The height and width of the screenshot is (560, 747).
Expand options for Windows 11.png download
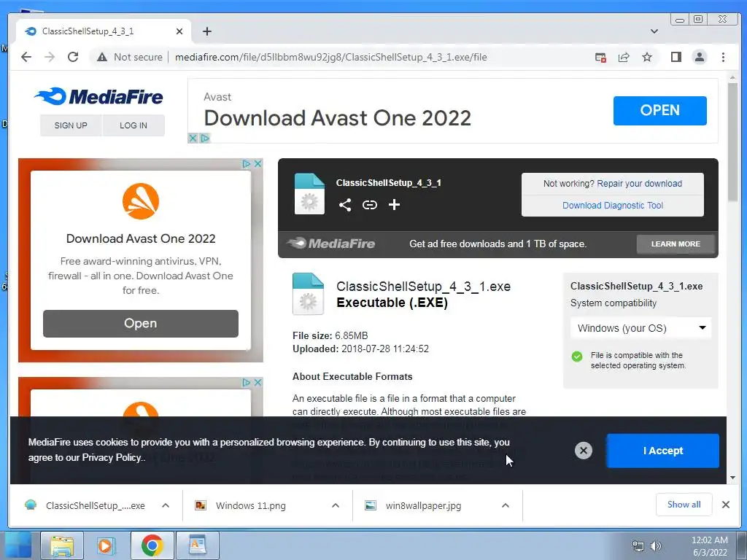336,505
